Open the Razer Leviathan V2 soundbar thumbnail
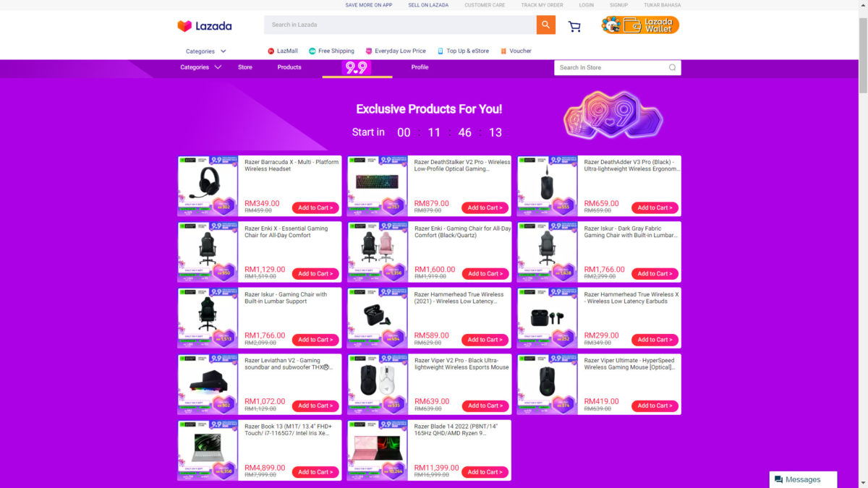The image size is (868, 488). 208,384
